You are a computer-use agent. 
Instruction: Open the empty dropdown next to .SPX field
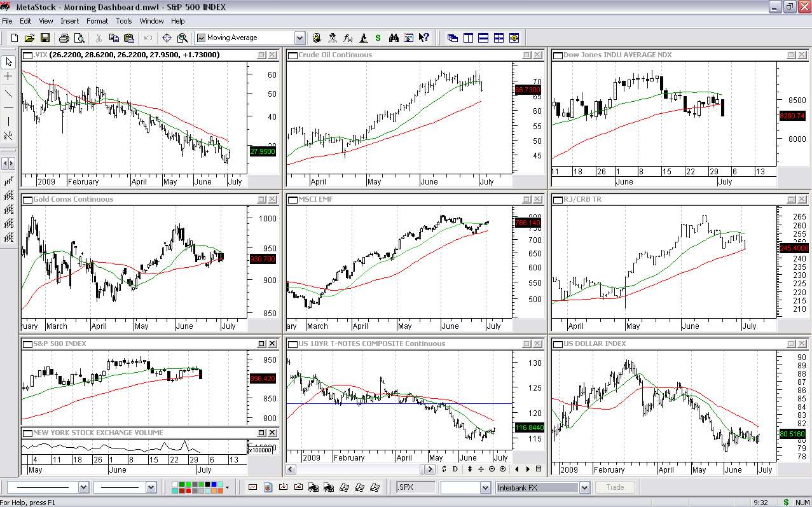click(485, 487)
